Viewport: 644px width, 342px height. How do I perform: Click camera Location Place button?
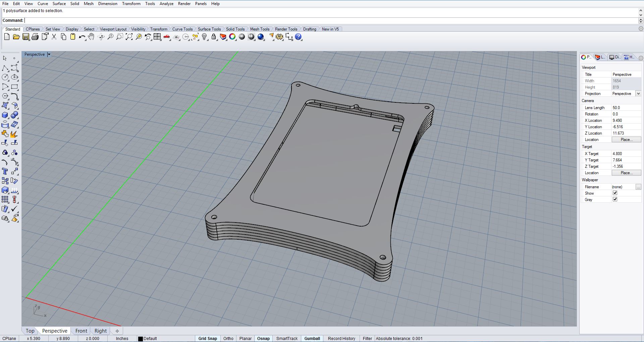tap(626, 140)
